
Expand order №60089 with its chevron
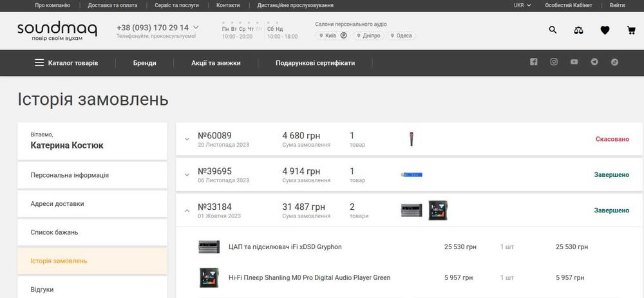[187, 139]
